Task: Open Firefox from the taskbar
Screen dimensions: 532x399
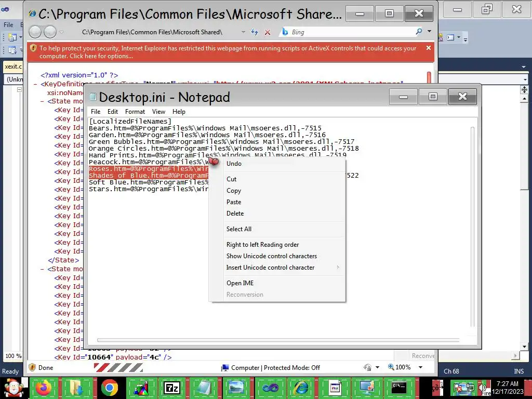Action: coord(44,388)
